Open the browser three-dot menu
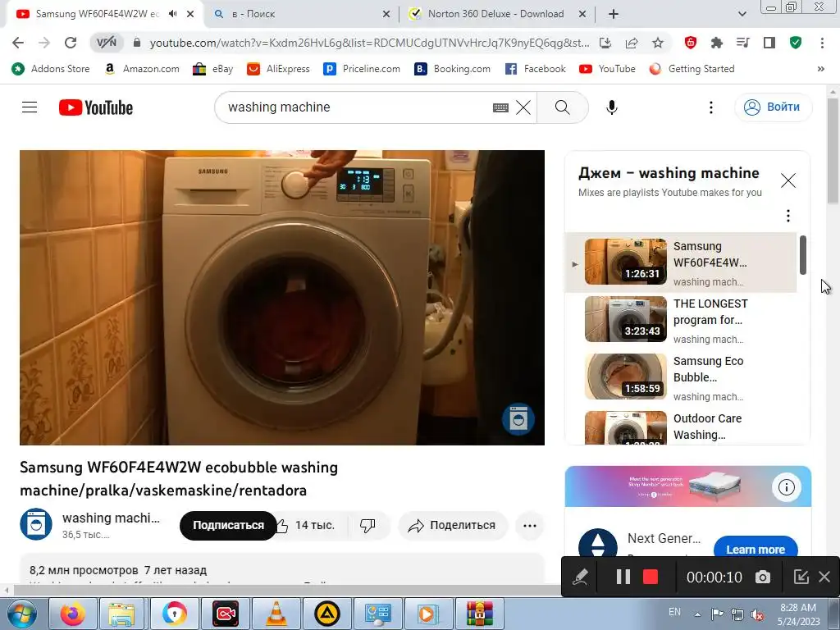This screenshot has height=630, width=840. pos(822,43)
